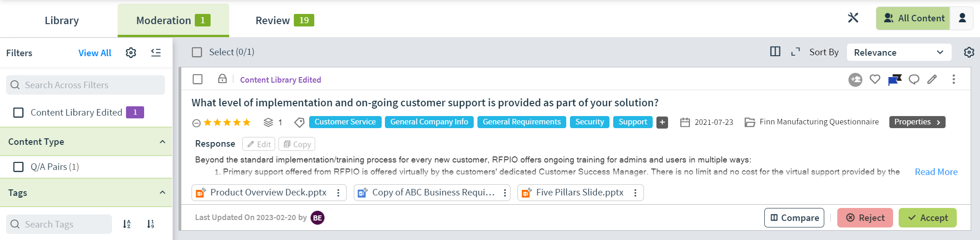Collapse the Content Type section

(162, 142)
